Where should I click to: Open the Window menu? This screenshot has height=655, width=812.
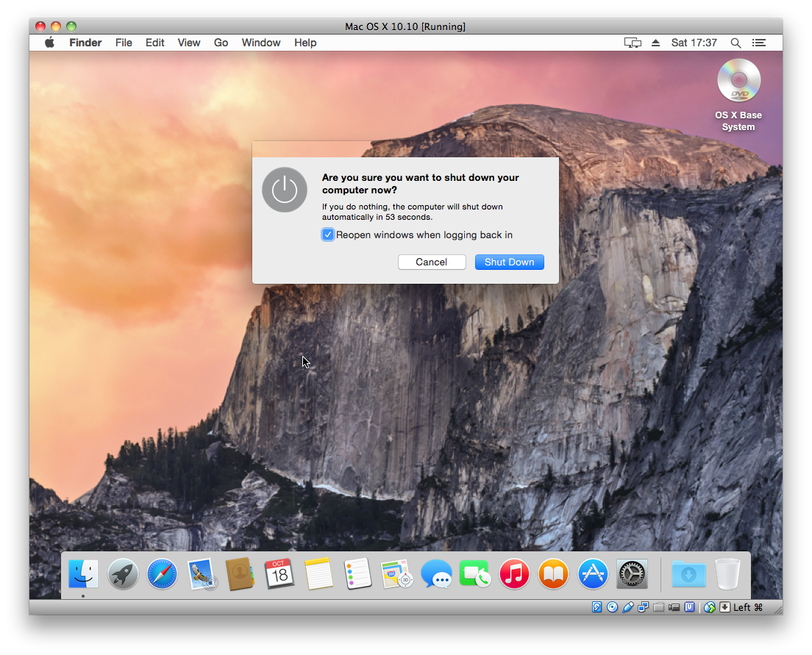[261, 43]
